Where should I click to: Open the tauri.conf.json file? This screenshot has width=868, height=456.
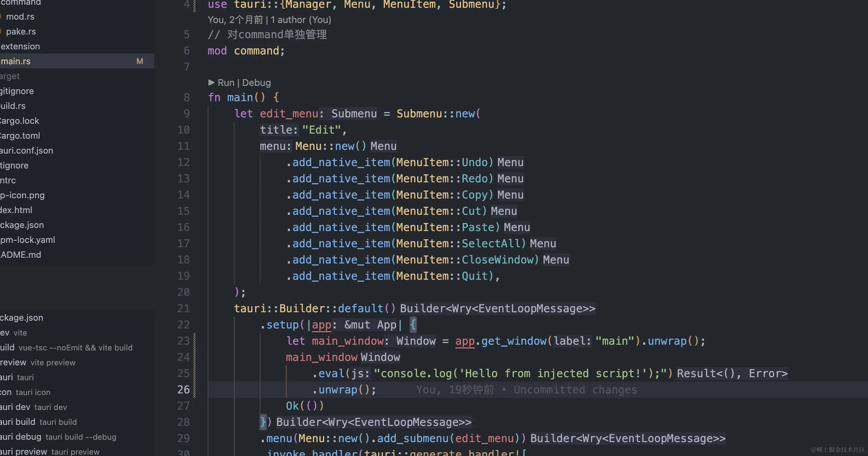(26, 151)
